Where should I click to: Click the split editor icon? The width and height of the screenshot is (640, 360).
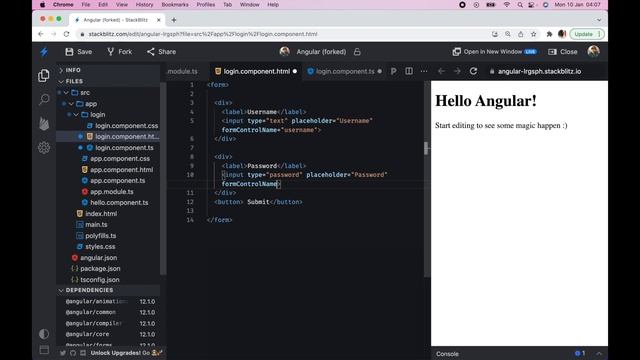pos(409,71)
